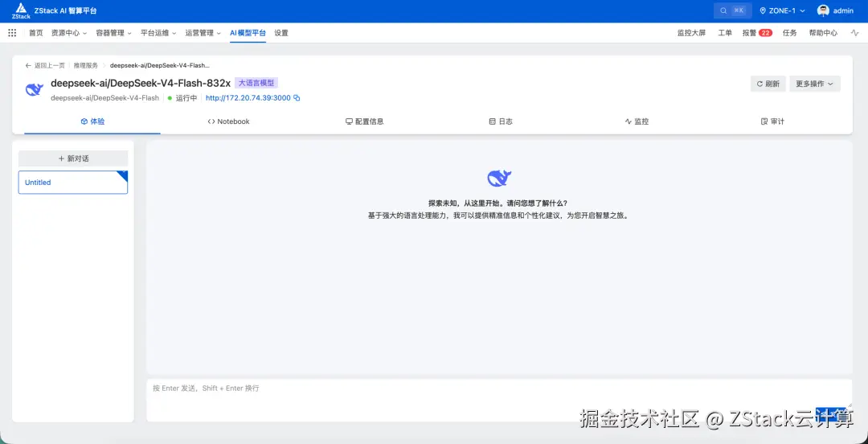Switch to the 日志 tab

click(501, 121)
